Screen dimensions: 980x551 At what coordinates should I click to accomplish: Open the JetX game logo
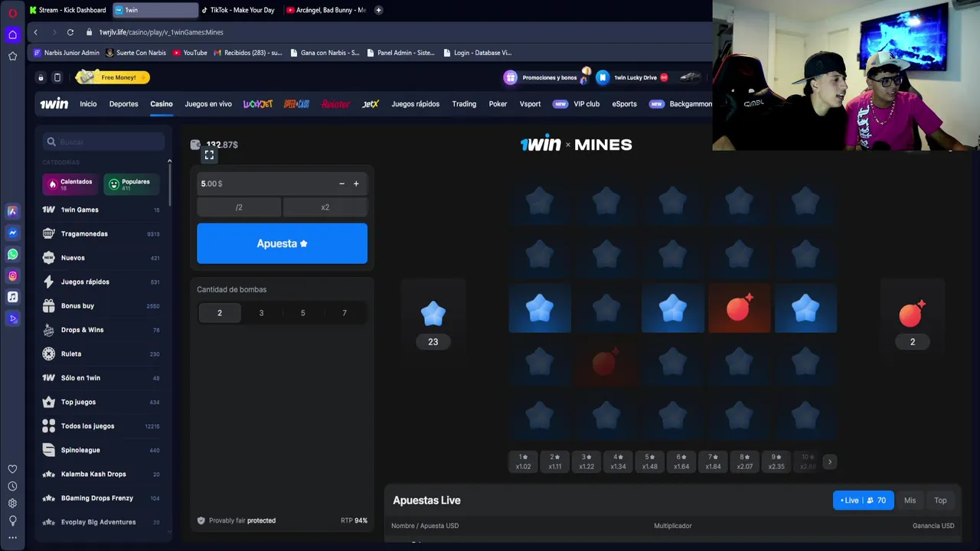(x=371, y=104)
